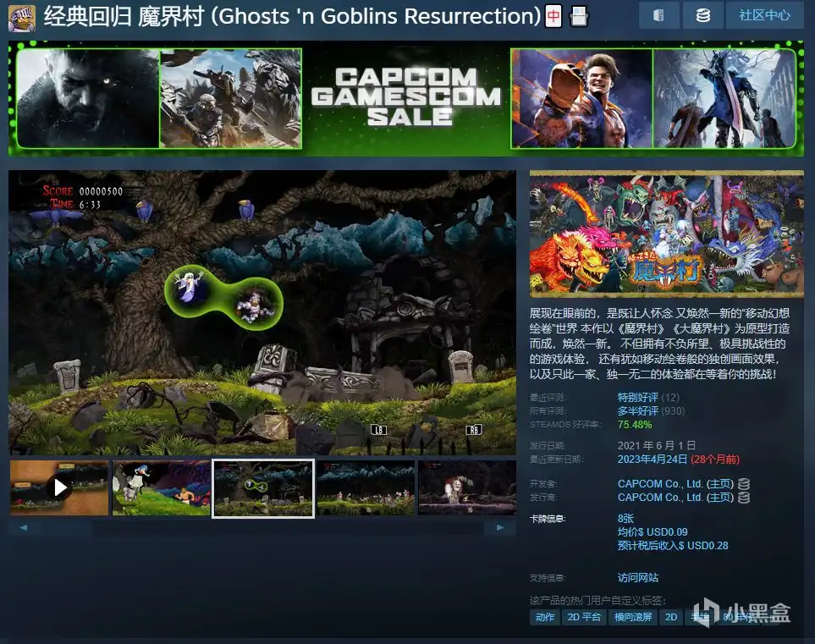Click the right arrow of screenshot strip
This screenshot has width=815, height=644.
pos(500,527)
